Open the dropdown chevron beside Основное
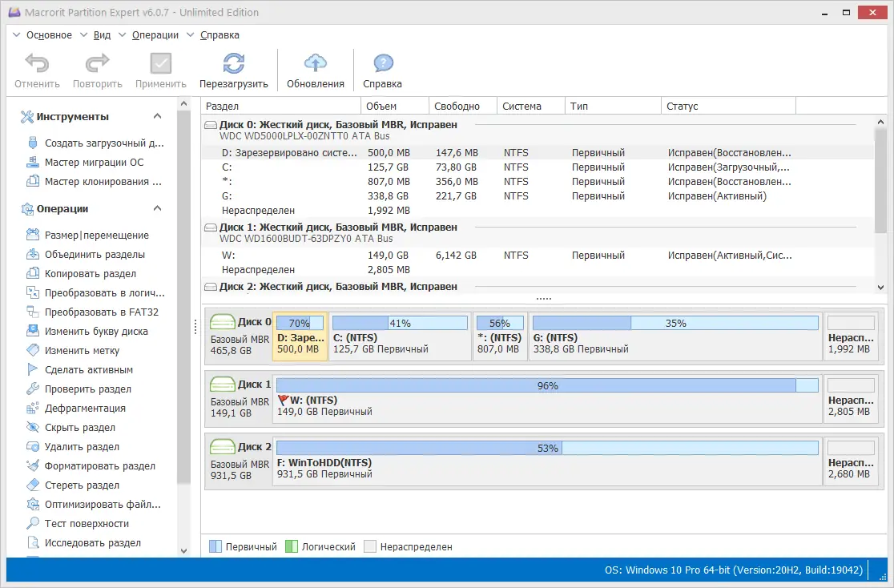 pyautogui.click(x=16, y=34)
